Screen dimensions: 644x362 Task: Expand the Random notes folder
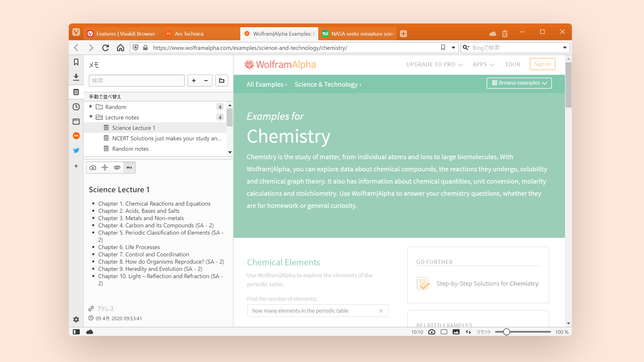[91, 107]
